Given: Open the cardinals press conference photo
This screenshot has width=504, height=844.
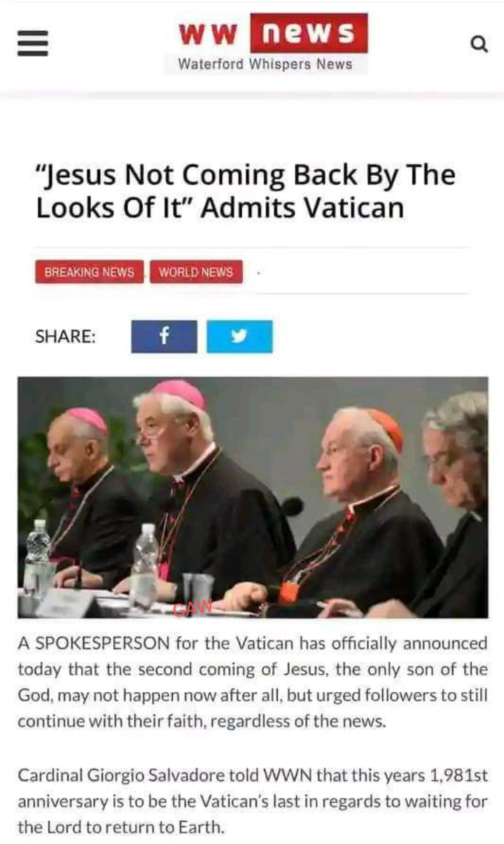Looking at the screenshot, I should point(253,497).
